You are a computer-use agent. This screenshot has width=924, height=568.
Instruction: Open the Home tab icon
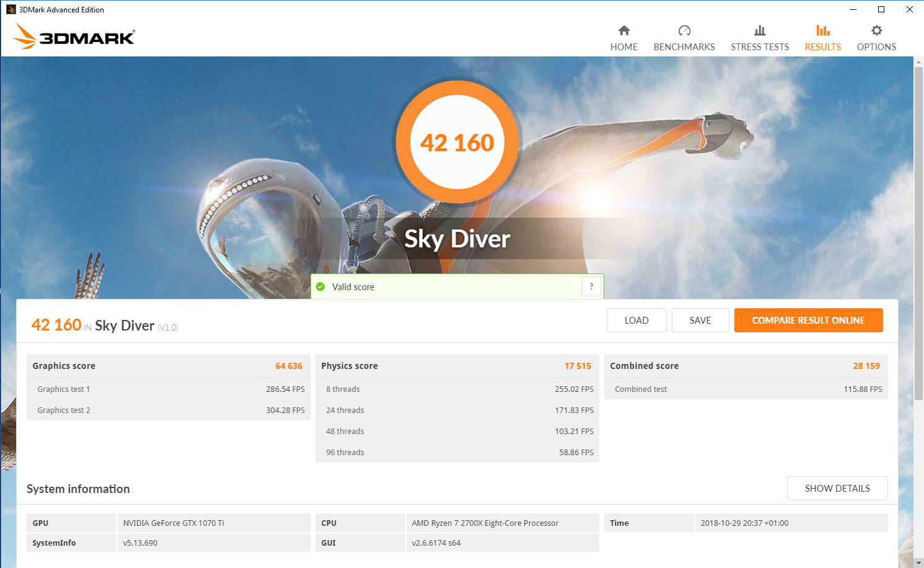click(x=624, y=30)
